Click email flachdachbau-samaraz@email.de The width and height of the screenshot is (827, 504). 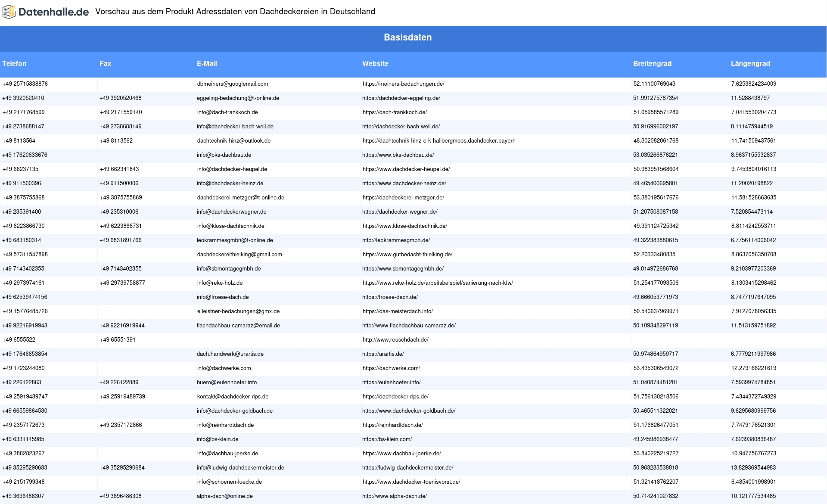[238, 326]
